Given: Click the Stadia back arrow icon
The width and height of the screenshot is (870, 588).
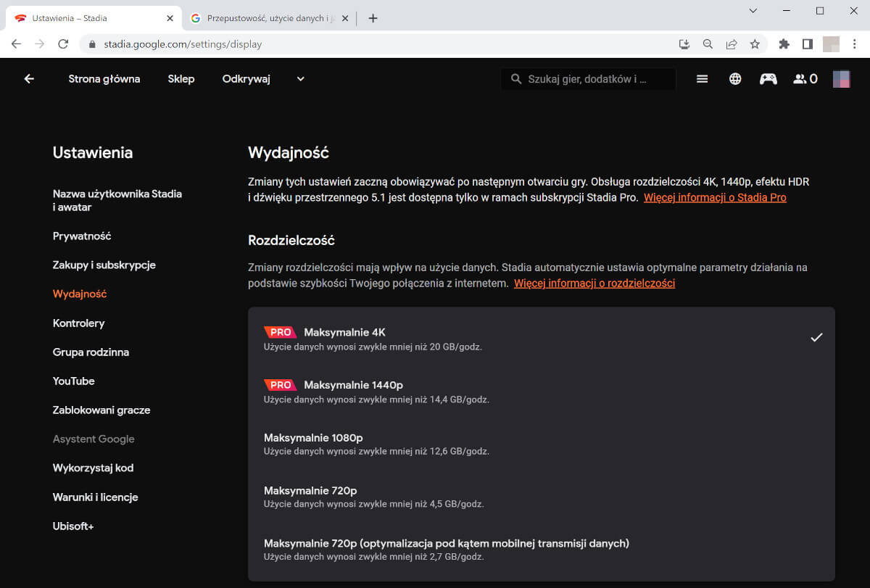Looking at the screenshot, I should click(29, 79).
